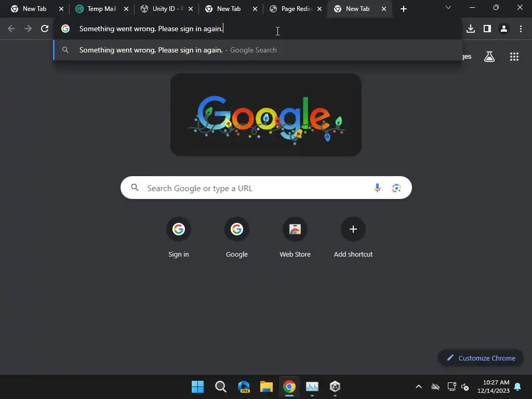Close the Temp Mail tab

click(x=126, y=9)
